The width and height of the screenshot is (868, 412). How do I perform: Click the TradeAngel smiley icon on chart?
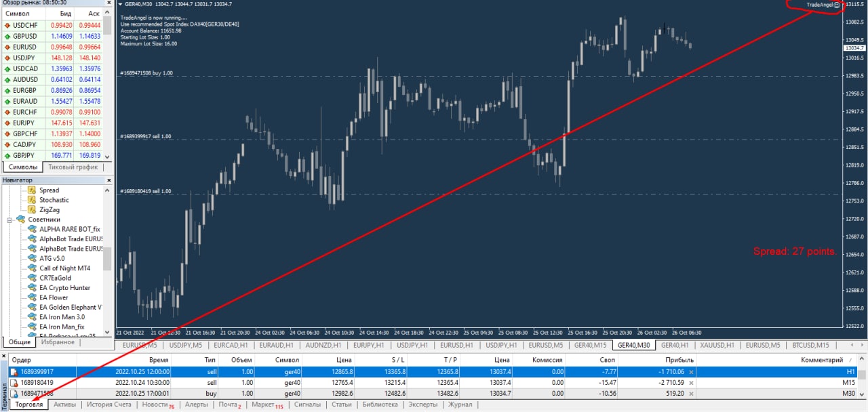point(837,5)
